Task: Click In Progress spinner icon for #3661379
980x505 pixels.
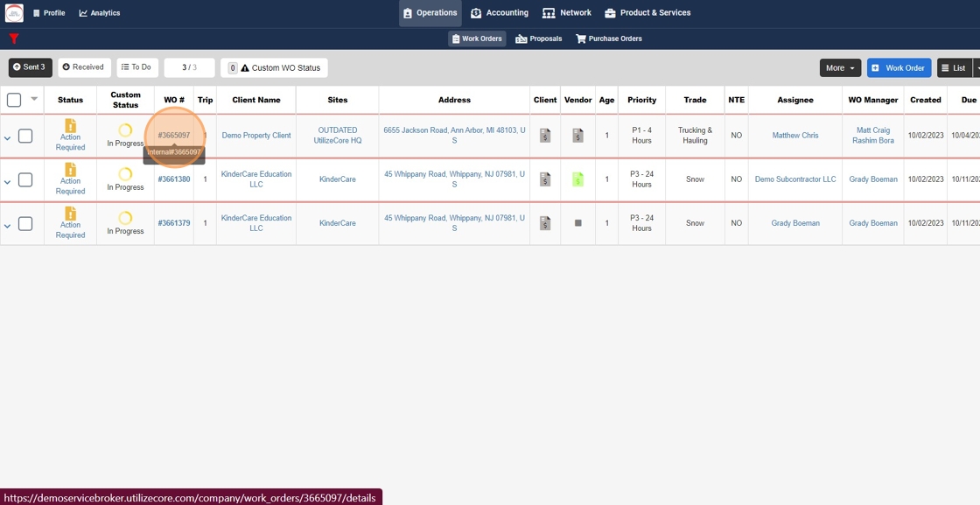Action: (125, 218)
